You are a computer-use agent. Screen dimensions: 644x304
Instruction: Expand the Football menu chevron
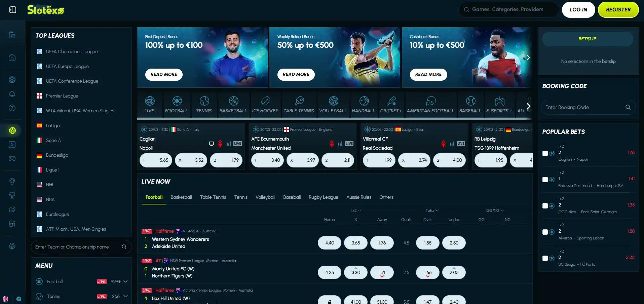125,281
